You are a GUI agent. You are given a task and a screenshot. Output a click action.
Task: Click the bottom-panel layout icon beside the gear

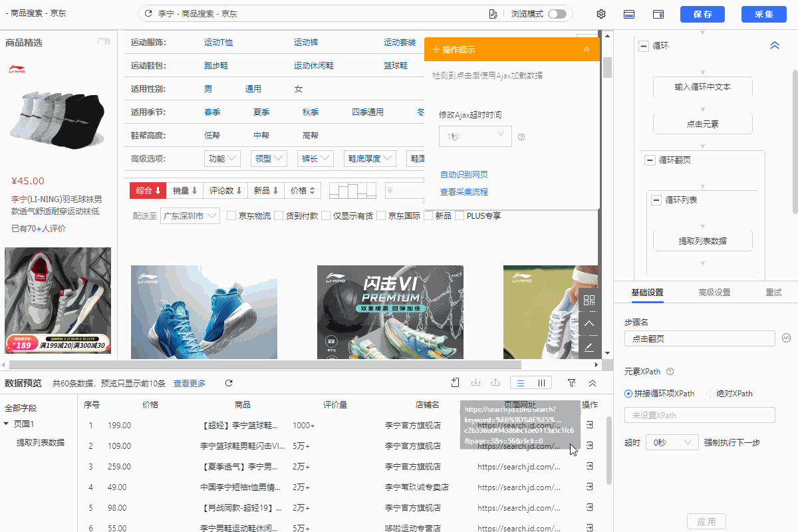[628, 14]
